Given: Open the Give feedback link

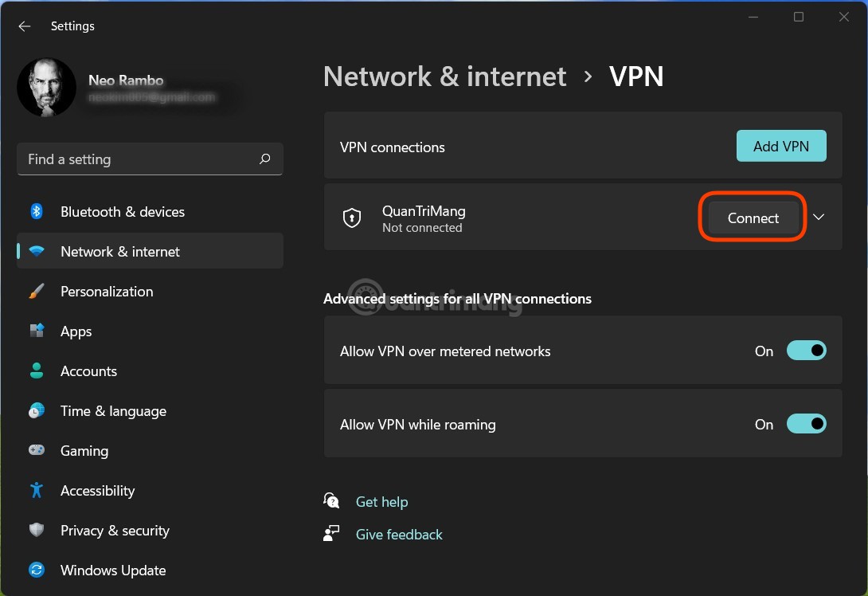Looking at the screenshot, I should click(x=399, y=535).
